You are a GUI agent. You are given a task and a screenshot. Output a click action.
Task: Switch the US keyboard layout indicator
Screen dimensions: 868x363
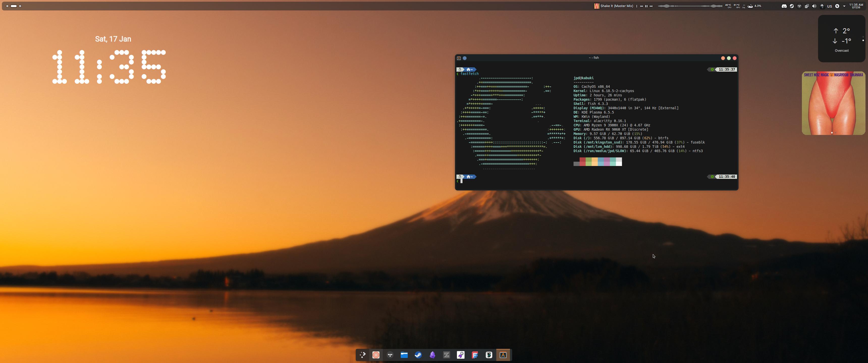[830, 6]
